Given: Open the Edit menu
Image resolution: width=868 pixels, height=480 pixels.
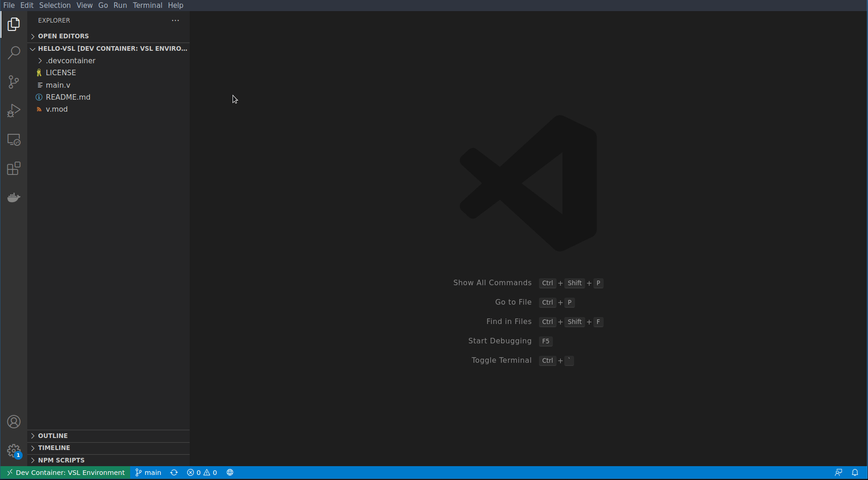Looking at the screenshot, I should point(27,5).
